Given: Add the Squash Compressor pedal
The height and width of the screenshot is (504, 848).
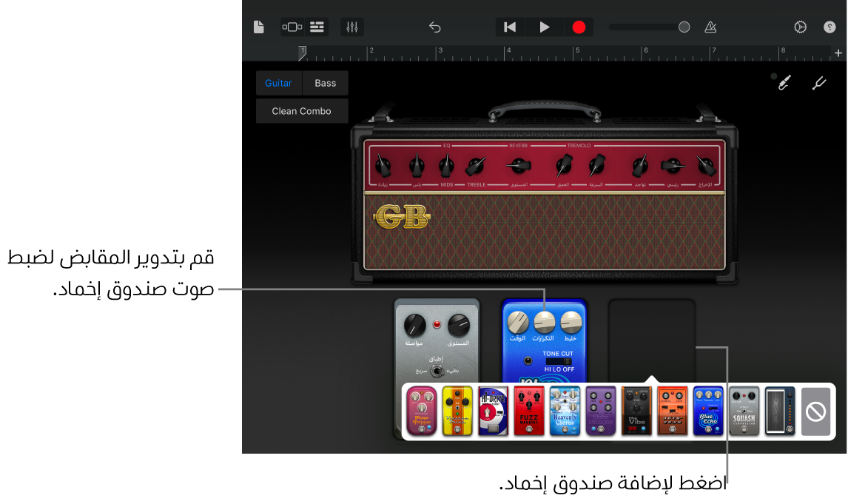Looking at the screenshot, I should click(x=744, y=411).
